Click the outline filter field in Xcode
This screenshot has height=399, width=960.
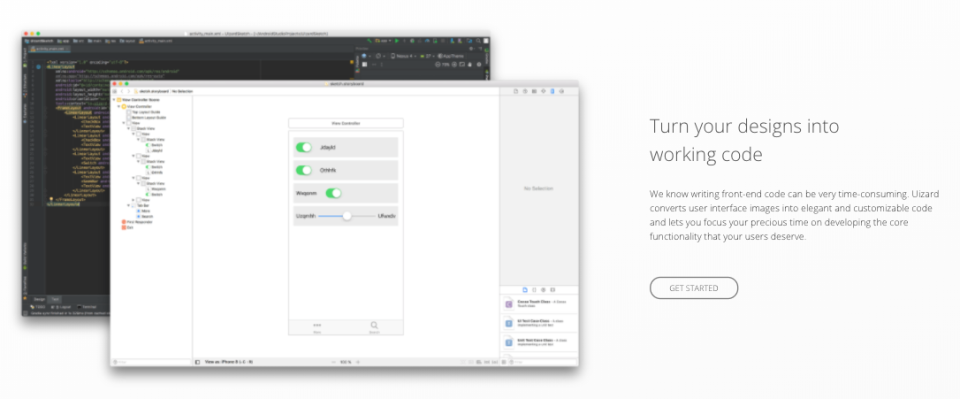[x=151, y=362]
